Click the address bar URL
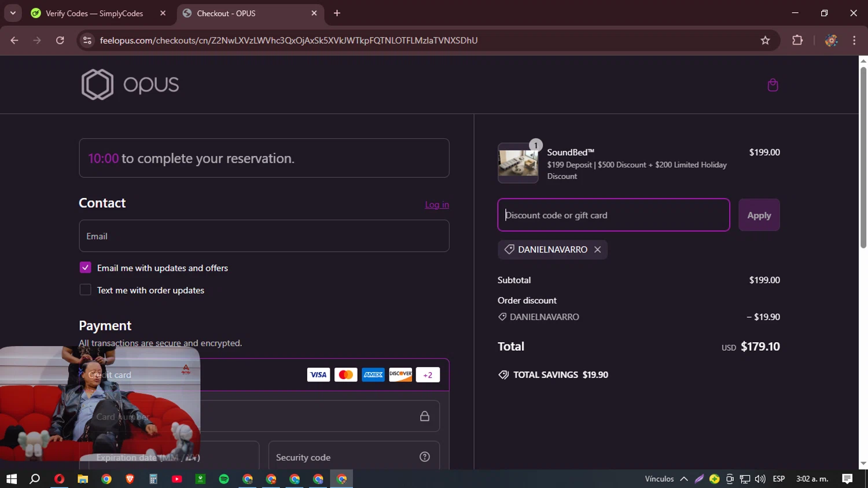868x488 pixels. pyautogui.click(x=288, y=41)
